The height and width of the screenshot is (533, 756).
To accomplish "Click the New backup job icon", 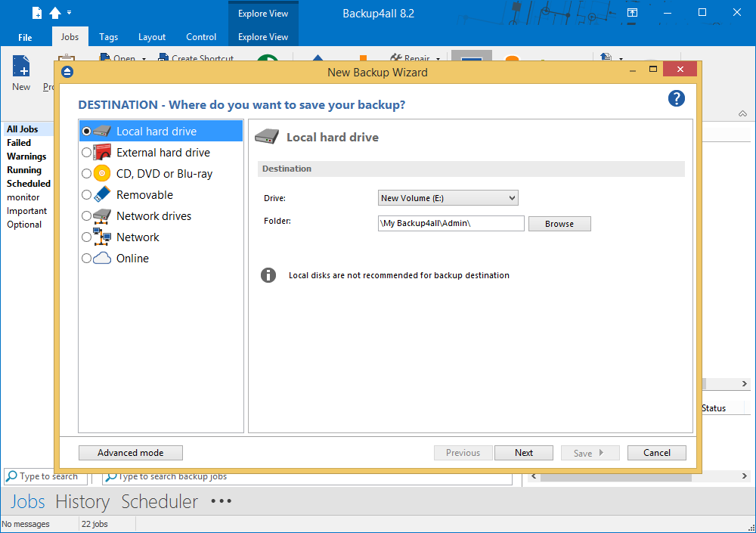I will pos(21,68).
